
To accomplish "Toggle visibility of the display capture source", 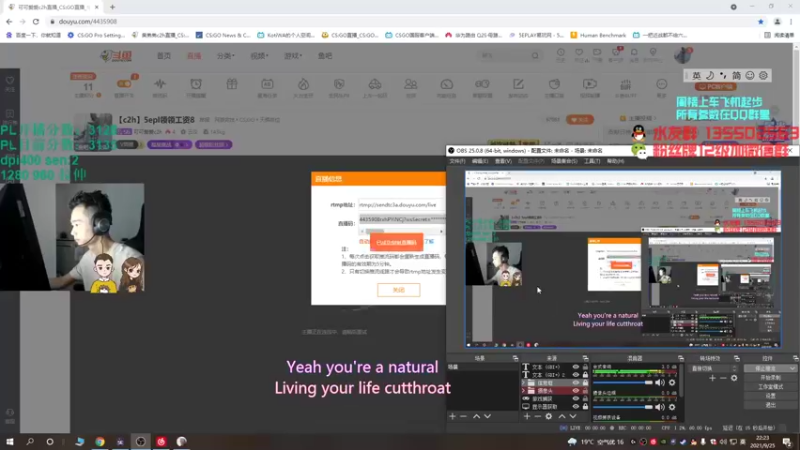I will tap(576, 407).
